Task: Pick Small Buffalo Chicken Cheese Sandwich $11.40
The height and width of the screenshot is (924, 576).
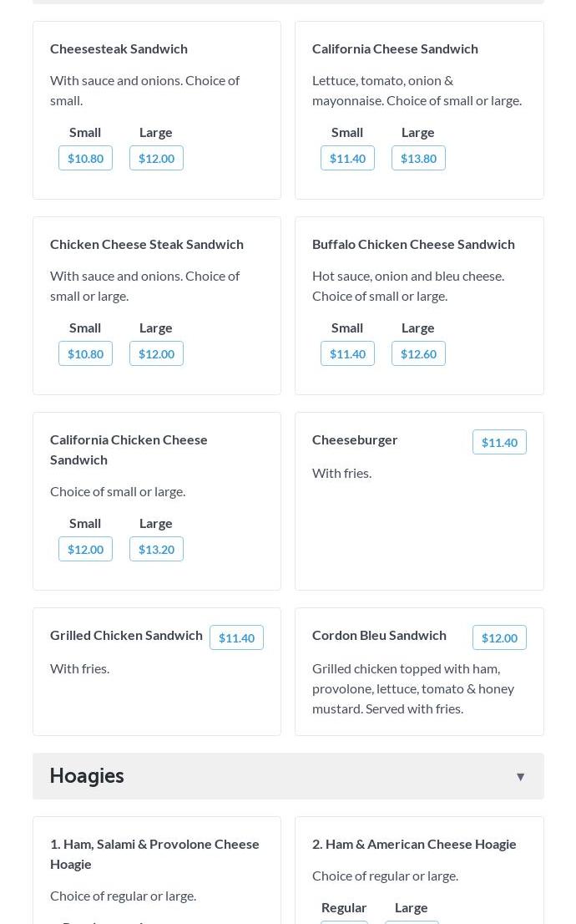Action: coord(347,353)
